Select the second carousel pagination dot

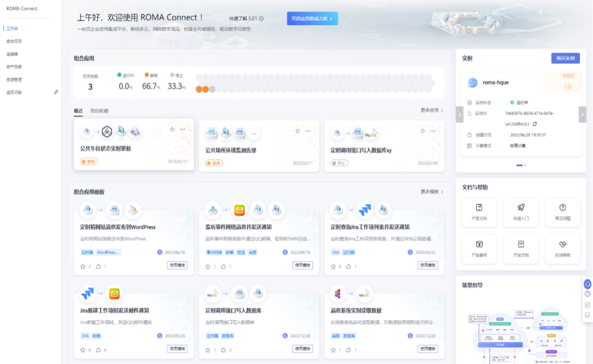tap(525, 165)
